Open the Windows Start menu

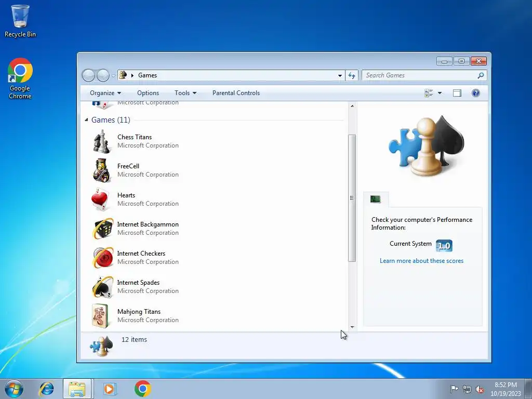14,389
